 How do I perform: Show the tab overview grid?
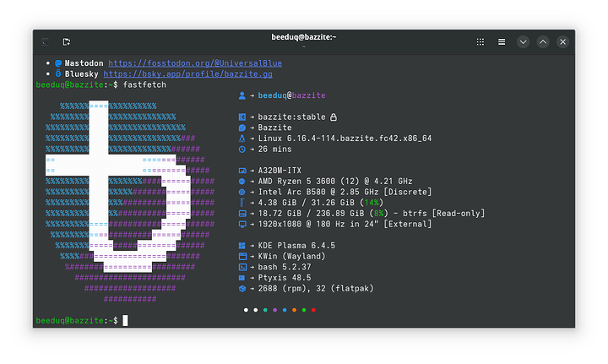coord(480,41)
